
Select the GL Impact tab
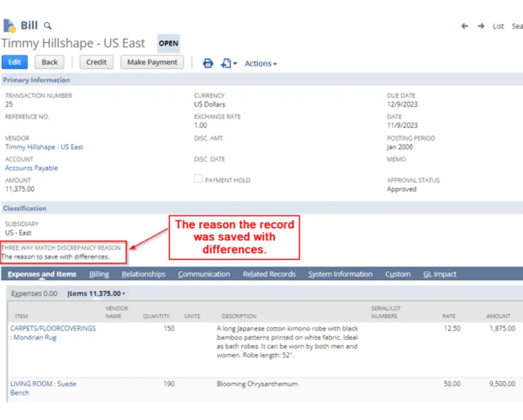440,274
